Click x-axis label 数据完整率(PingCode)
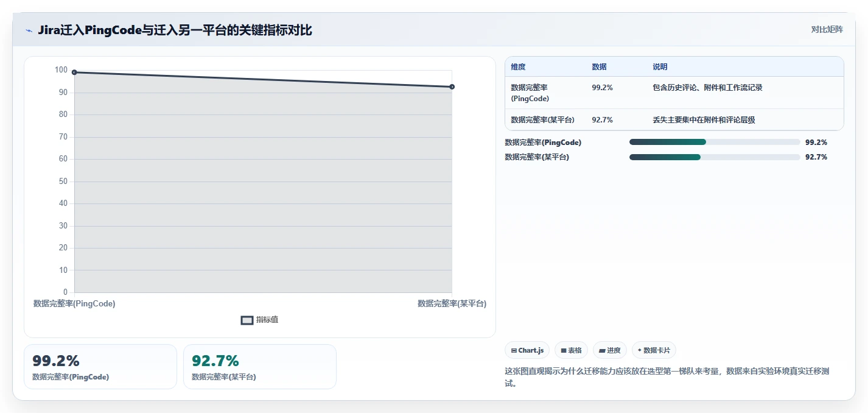 click(x=74, y=303)
